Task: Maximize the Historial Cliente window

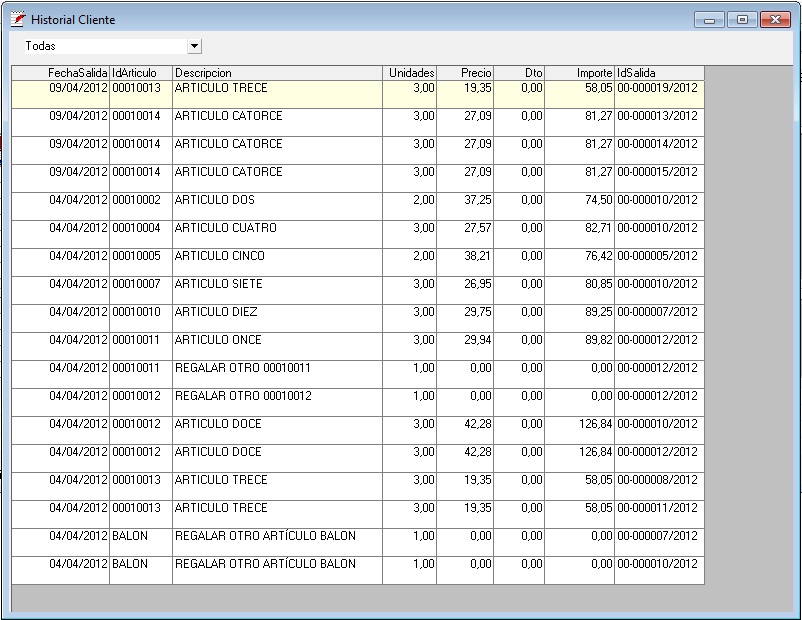Action: (742, 20)
